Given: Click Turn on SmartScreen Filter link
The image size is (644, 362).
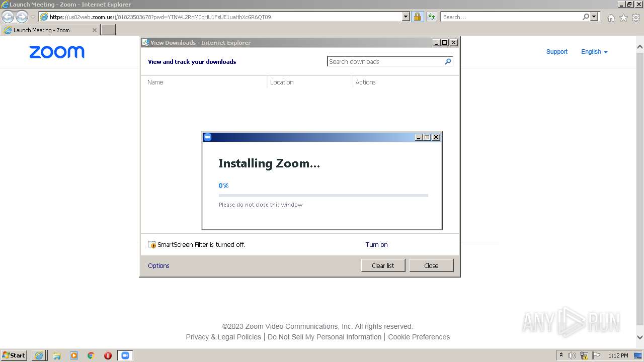Looking at the screenshot, I should (376, 245).
